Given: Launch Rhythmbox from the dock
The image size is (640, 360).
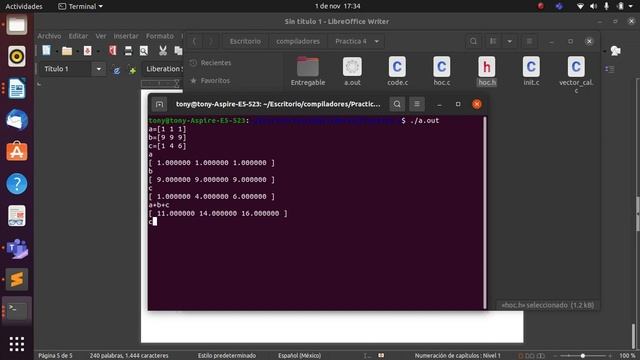Looking at the screenshot, I should pyautogui.click(x=17, y=56).
